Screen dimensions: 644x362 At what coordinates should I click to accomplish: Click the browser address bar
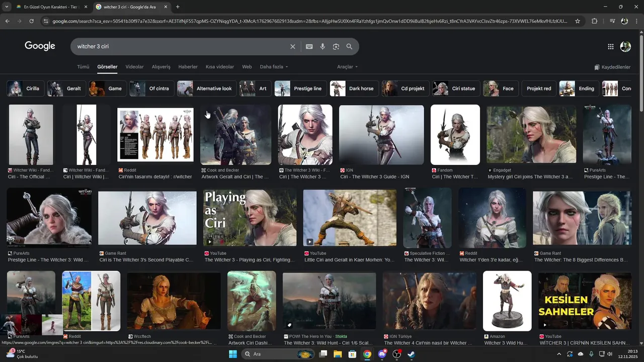coord(309,21)
